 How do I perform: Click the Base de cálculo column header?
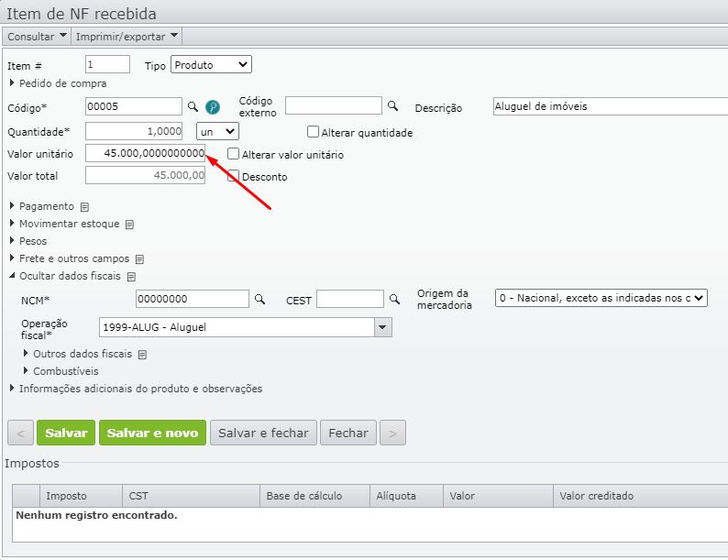point(314,496)
